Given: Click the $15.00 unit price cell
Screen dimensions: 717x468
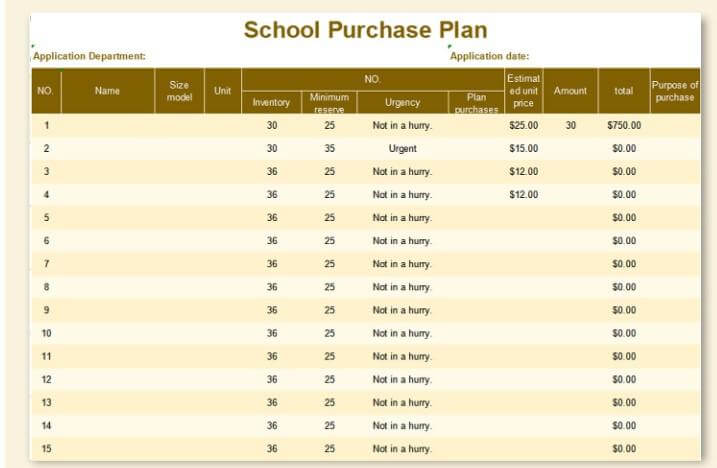Looking at the screenshot, I should (524, 149).
